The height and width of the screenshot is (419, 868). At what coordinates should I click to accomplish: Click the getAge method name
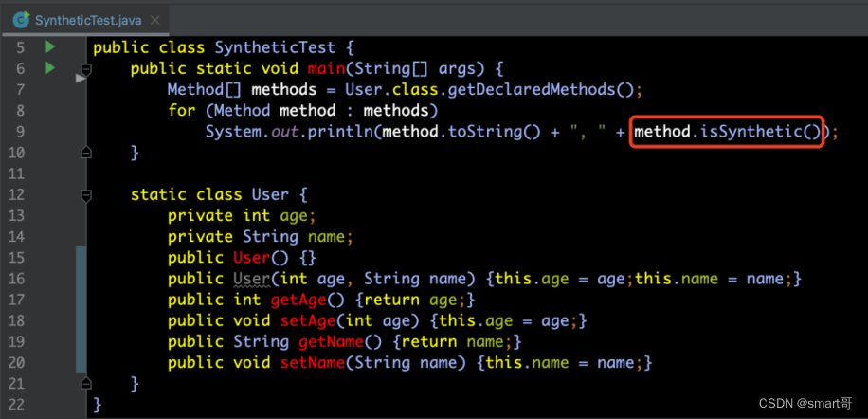pos(298,300)
